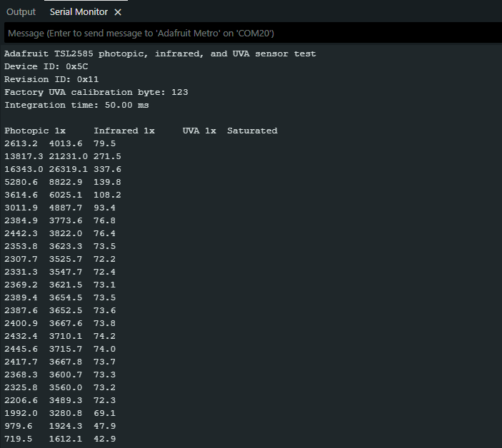Screen dimensions: 502x448
Task: Click infrared value 3623.3
Action: point(66,246)
